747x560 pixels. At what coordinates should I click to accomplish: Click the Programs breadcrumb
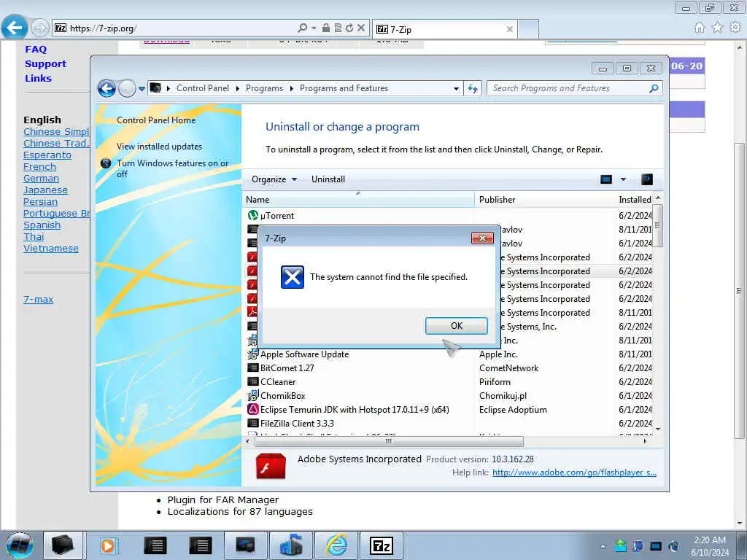coord(264,88)
